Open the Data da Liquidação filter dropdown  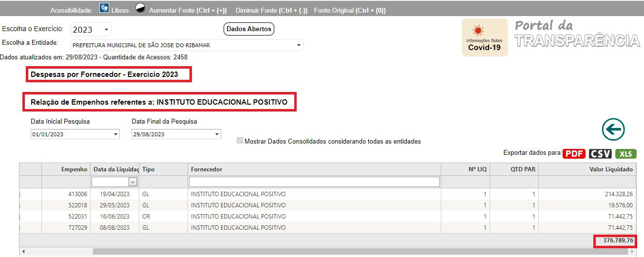click(x=133, y=182)
